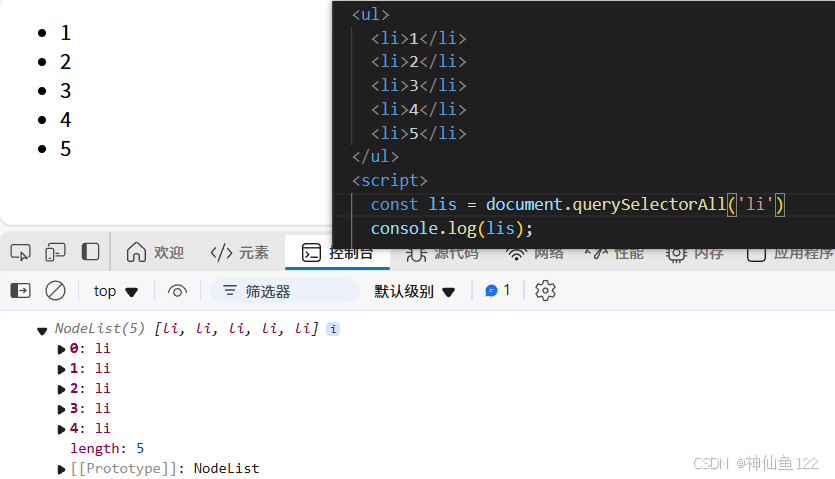The width and height of the screenshot is (835, 479).
Task: Click list item 5 on the page
Action: tap(66, 149)
